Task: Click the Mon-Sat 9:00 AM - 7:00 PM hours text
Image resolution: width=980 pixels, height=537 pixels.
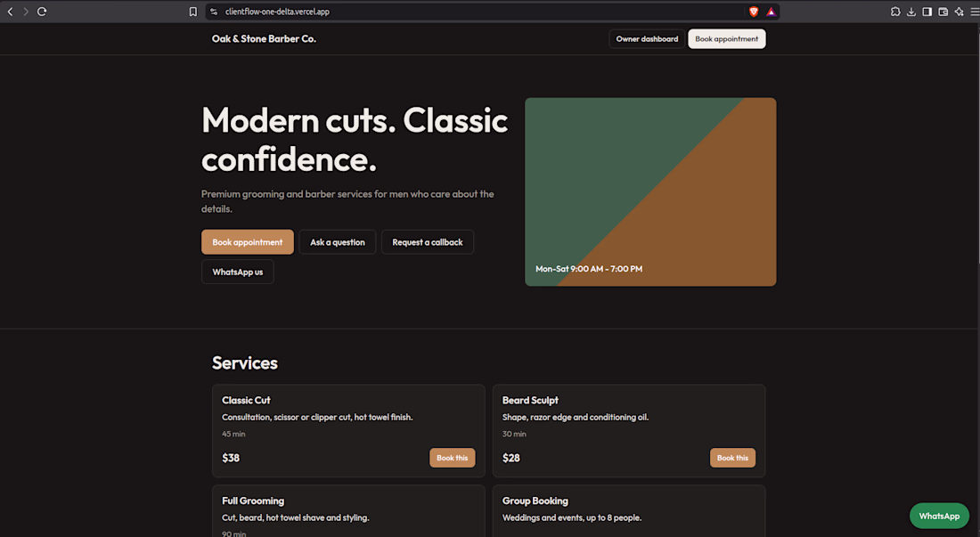Action: pos(589,269)
